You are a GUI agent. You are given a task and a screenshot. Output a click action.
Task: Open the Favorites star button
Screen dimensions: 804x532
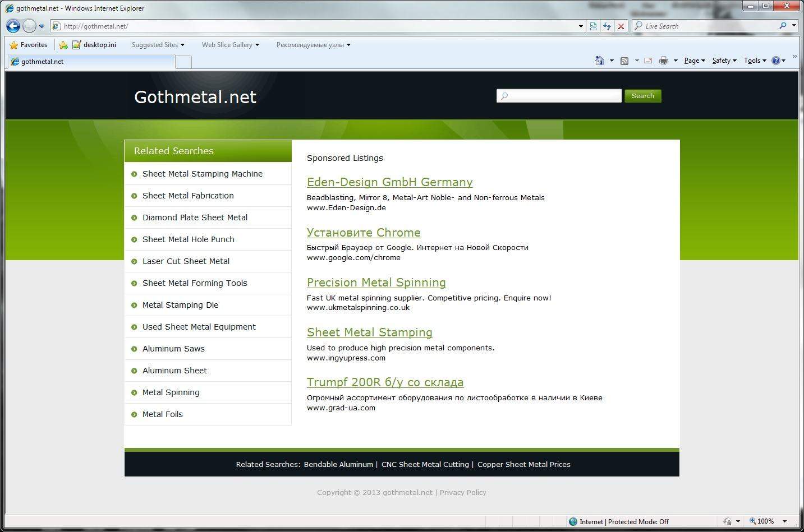coord(29,45)
